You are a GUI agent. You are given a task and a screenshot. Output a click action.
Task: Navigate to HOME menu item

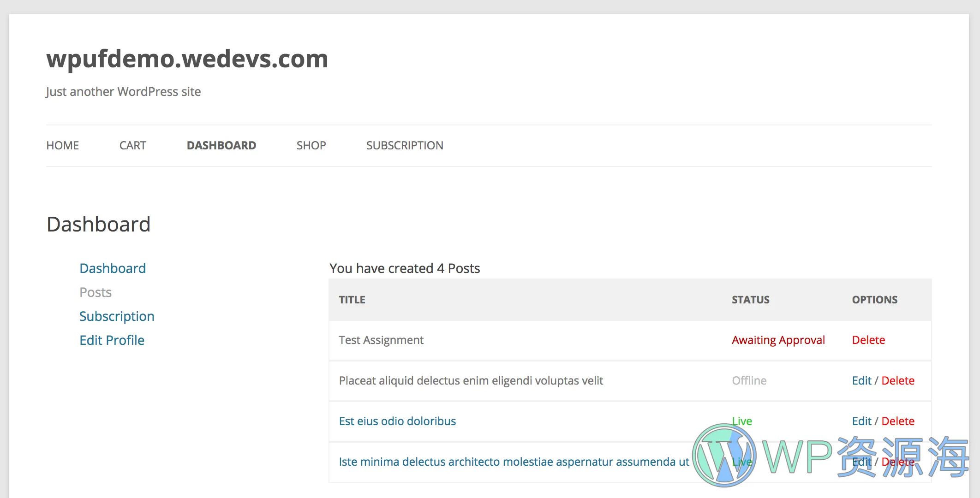62,145
